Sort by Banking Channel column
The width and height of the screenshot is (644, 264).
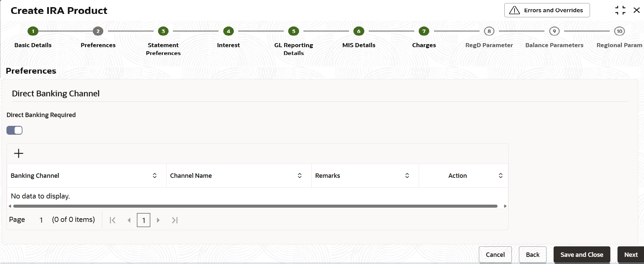click(155, 175)
